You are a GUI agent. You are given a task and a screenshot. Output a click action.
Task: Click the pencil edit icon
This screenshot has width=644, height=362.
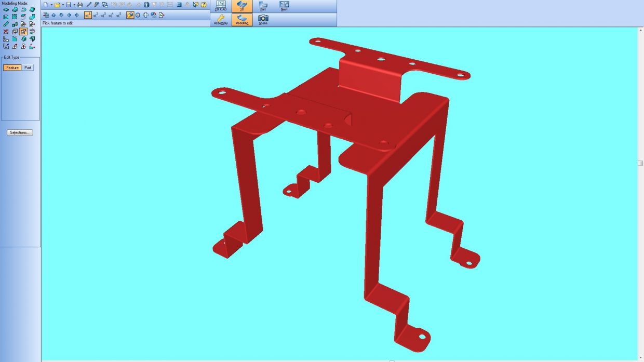pos(89,5)
